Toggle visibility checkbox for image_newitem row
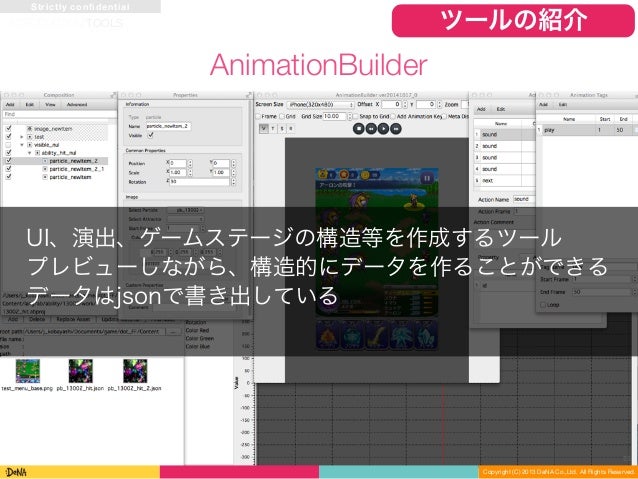 (x=9, y=128)
